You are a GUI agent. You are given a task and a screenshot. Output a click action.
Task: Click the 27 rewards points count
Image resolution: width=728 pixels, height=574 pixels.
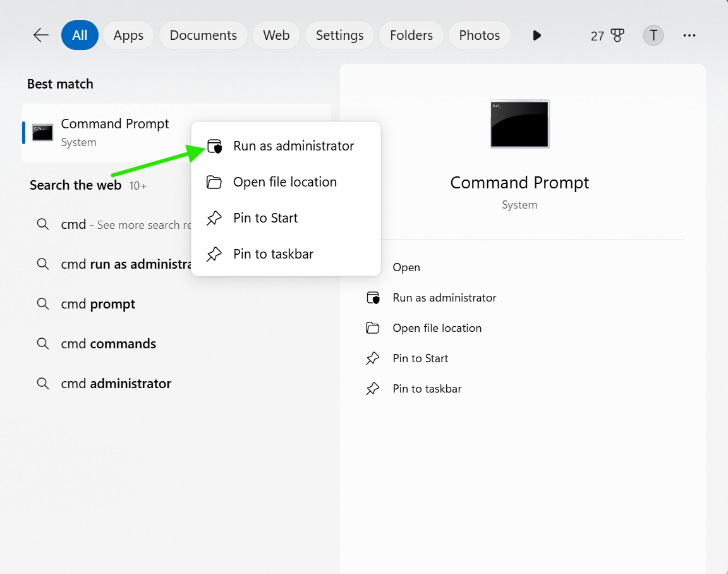597,36
